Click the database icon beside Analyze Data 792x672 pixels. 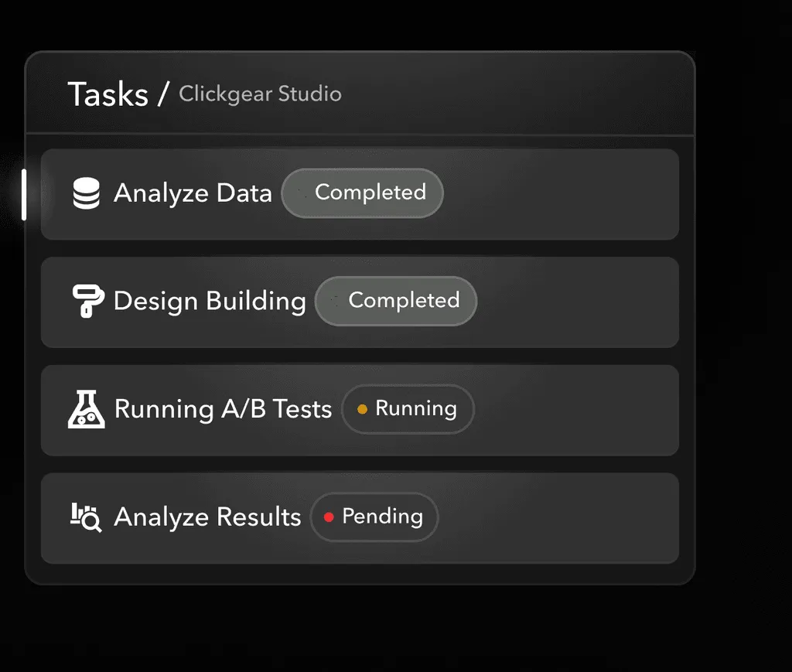tap(86, 193)
